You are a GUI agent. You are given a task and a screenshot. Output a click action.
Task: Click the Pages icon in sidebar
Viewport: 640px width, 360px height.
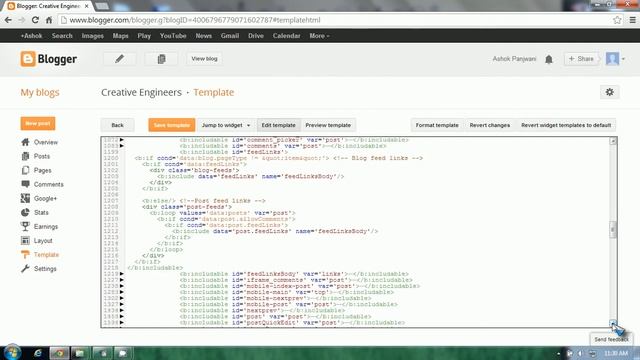(x=25, y=170)
